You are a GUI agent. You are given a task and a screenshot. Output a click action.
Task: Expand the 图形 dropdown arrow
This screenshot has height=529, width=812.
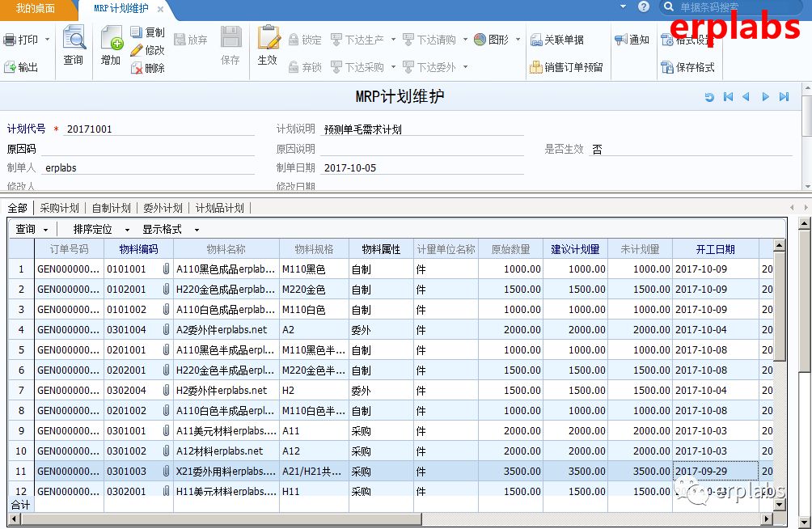pos(518,40)
